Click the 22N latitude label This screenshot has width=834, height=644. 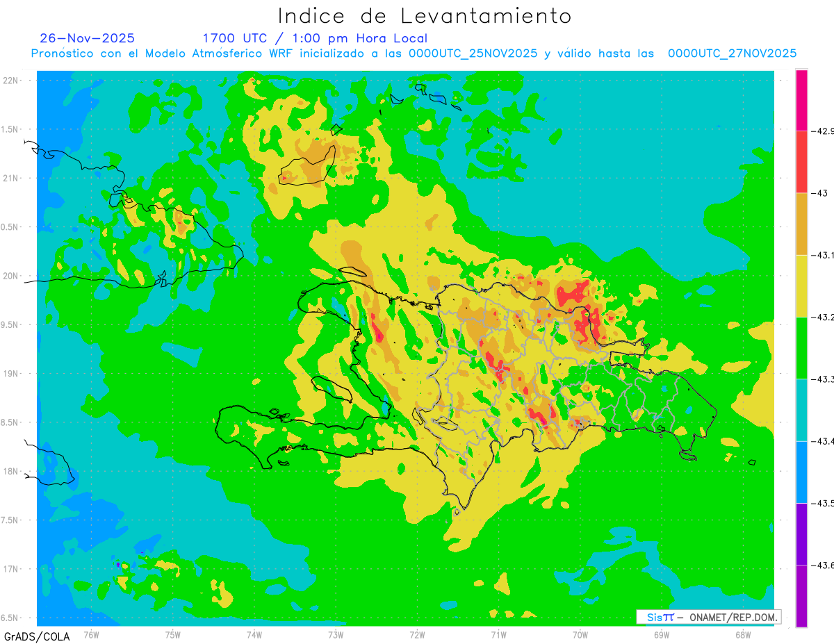click(10, 80)
